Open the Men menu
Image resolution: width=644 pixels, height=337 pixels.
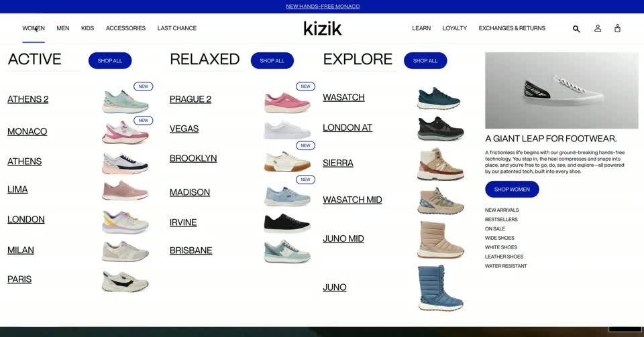coord(63,28)
